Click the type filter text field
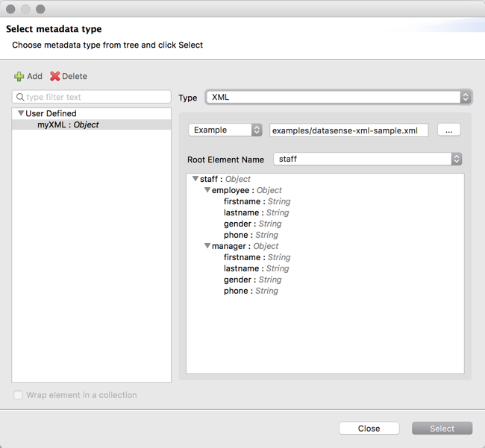 [97, 98]
